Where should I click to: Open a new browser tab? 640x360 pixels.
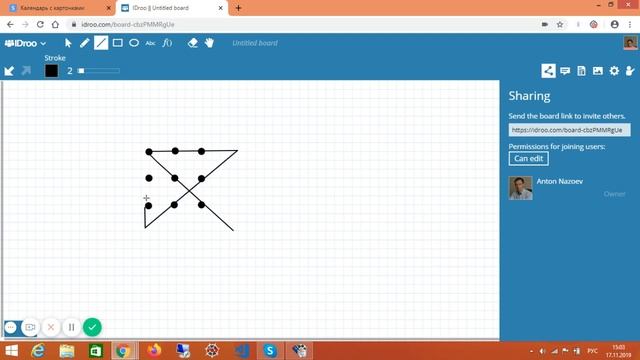(x=238, y=8)
